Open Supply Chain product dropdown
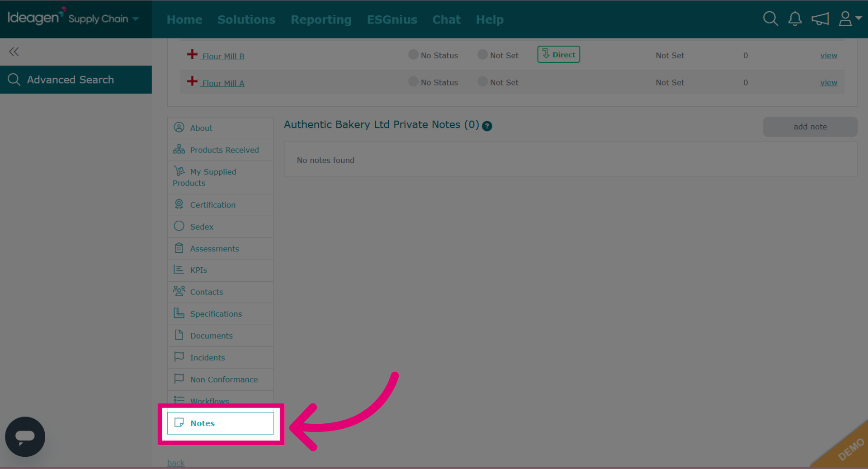Image resolution: width=868 pixels, height=469 pixels. 104,19
